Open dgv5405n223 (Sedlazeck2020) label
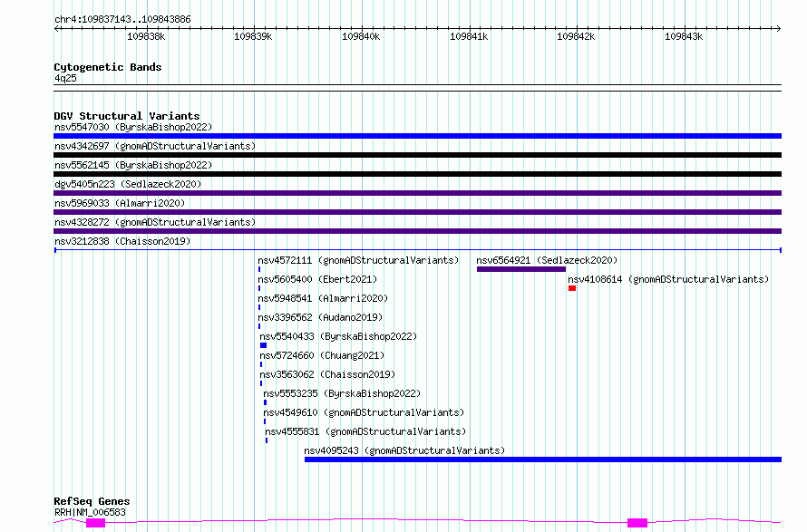 click(128, 184)
